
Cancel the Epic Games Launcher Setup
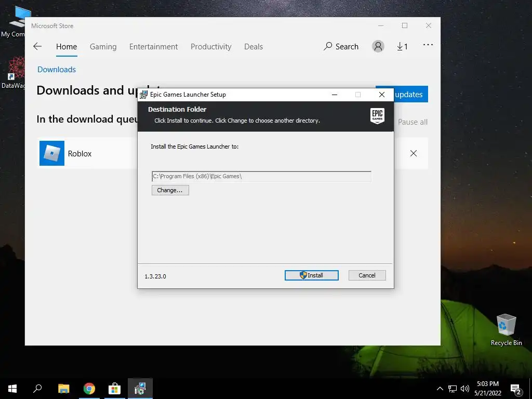[367, 275]
